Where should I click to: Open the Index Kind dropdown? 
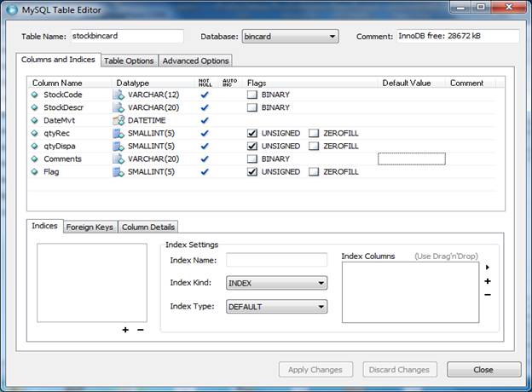[276, 283]
